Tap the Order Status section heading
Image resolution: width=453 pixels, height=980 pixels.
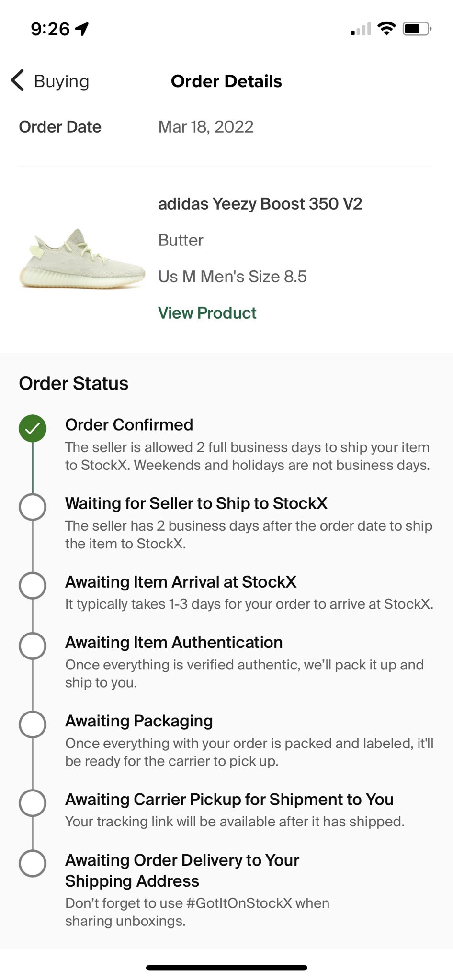tap(74, 383)
